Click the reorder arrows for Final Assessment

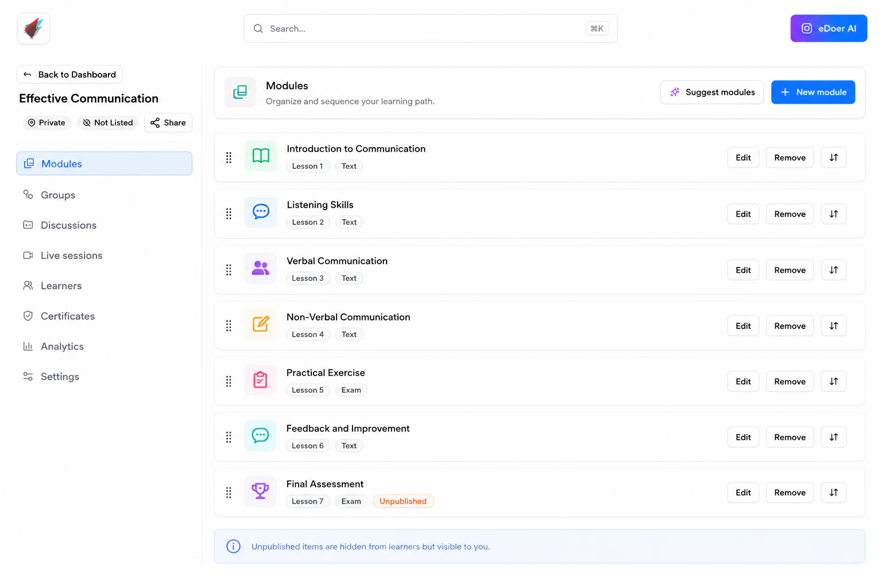tap(834, 493)
